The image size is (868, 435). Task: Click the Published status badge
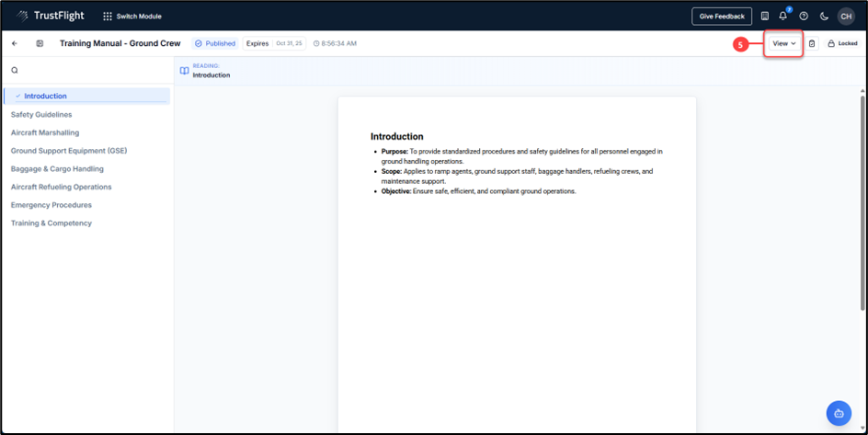[x=215, y=43]
